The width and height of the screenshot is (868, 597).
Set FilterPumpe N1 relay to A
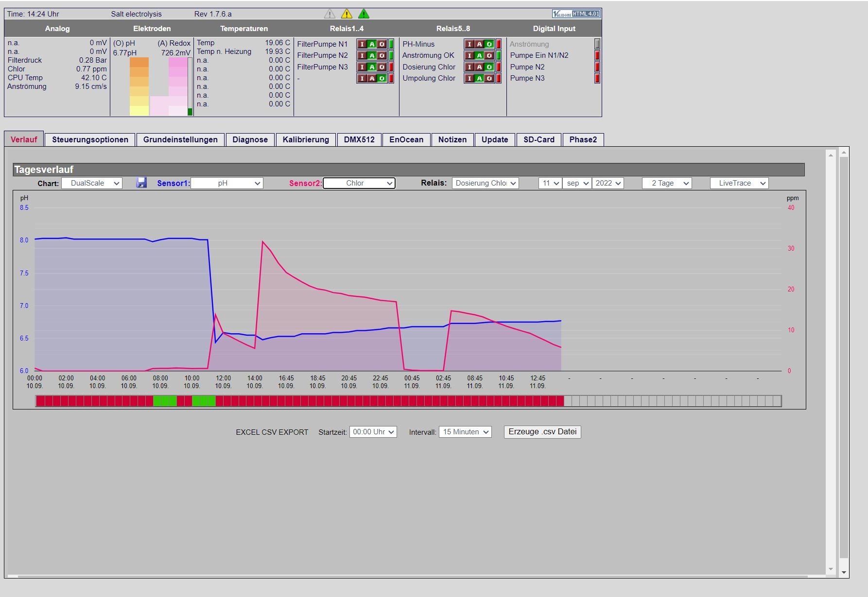(x=372, y=44)
